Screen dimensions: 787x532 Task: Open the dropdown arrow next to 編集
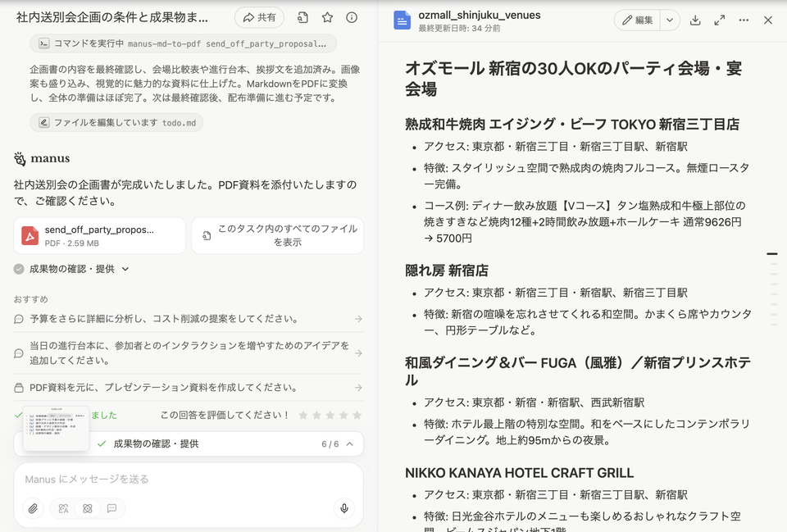669,20
